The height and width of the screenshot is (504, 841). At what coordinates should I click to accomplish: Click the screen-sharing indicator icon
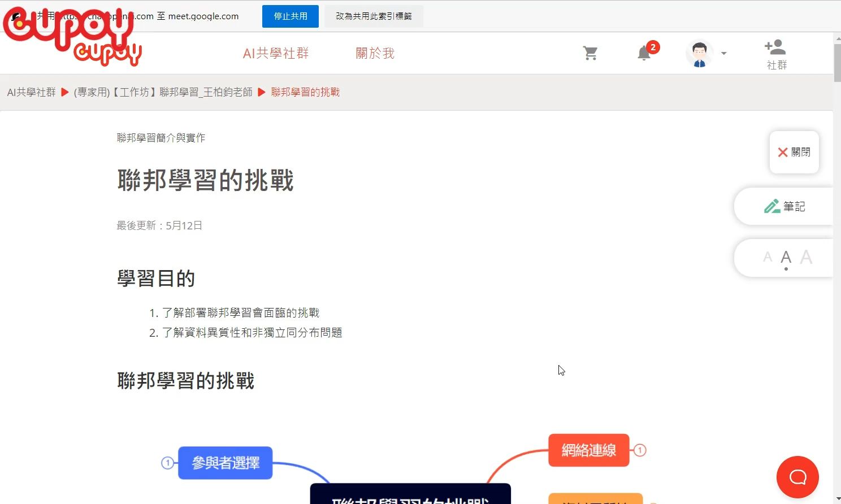click(14, 16)
